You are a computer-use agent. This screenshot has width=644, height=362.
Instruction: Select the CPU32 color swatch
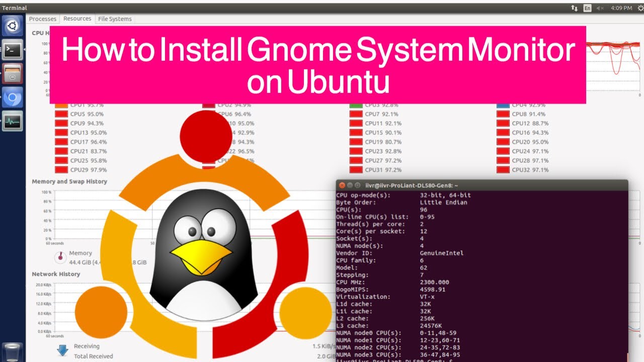pyautogui.click(x=503, y=170)
